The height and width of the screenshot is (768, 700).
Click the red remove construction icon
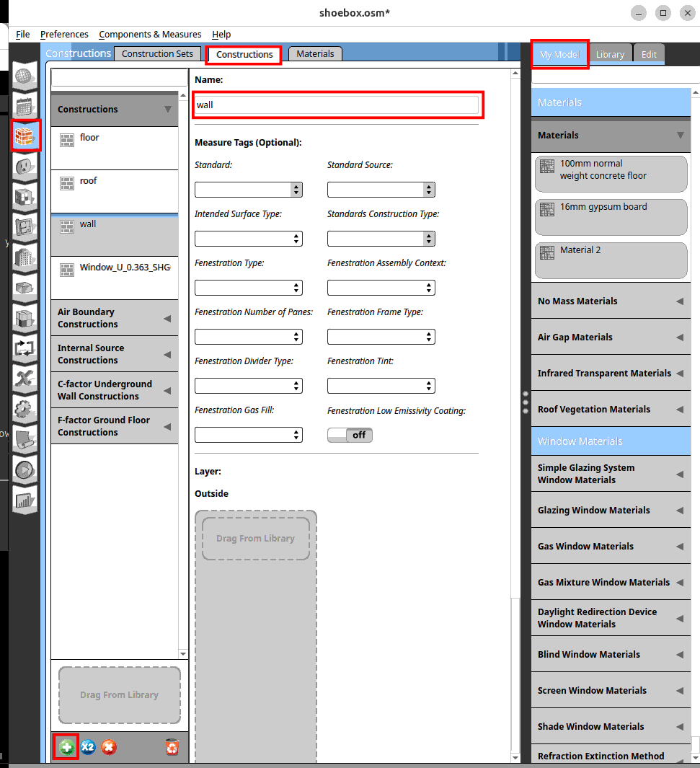[108, 747]
